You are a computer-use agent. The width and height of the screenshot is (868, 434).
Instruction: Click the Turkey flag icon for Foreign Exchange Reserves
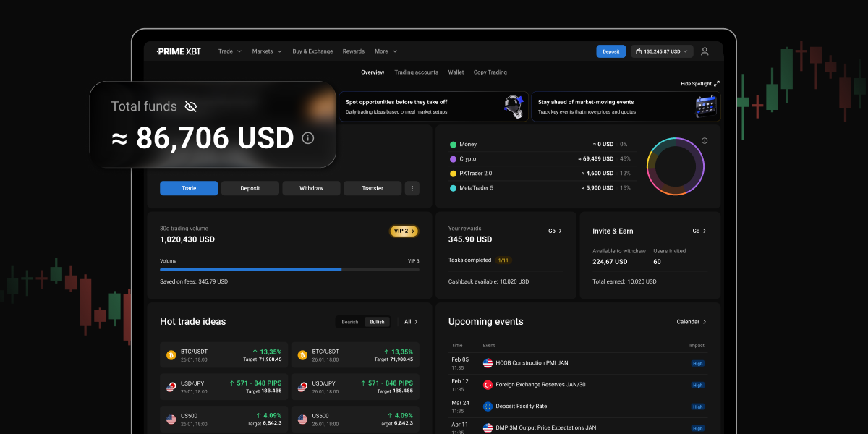pyautogui.click(x=488, y=385)
